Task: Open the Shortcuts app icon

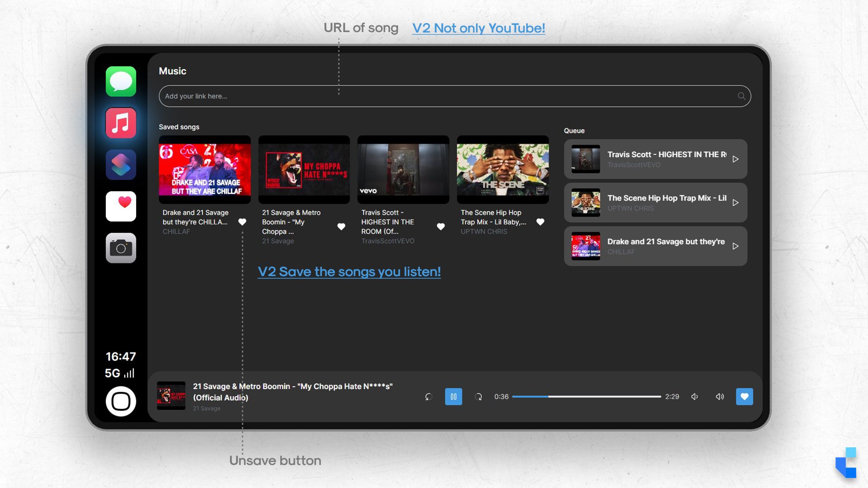Action: coord(121,164)
